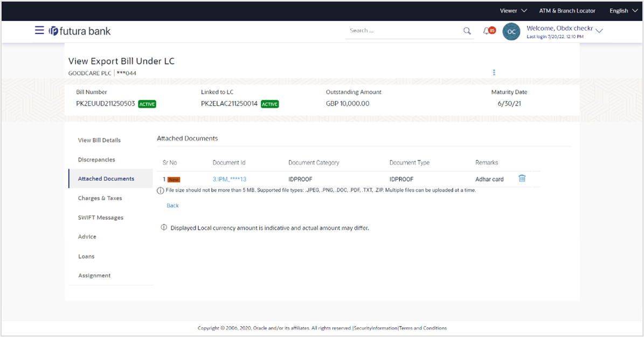Viewport: 644px width, 337px height.
Task: Open the three-dot more options menu
Action: [494, 72]
